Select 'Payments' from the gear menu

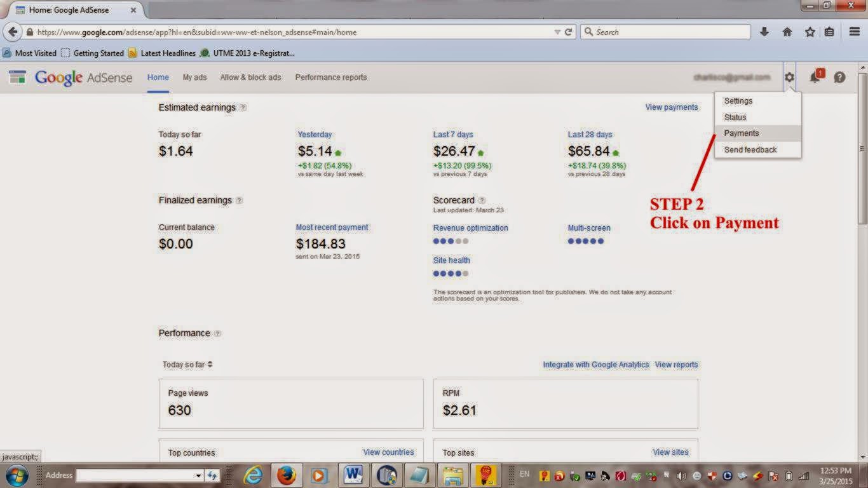tap(742, 133)
